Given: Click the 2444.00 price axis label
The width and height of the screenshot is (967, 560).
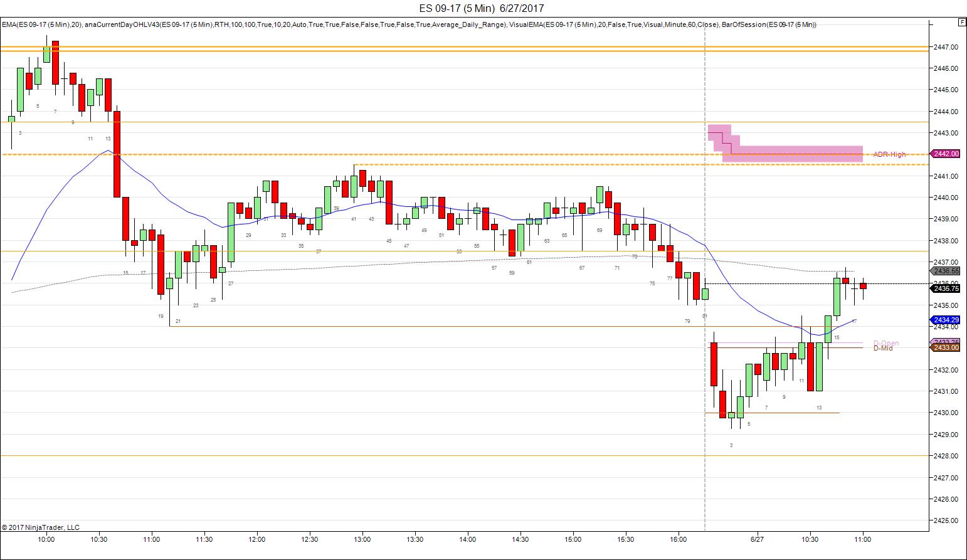Looking at the screenshot, I should 945,112.
